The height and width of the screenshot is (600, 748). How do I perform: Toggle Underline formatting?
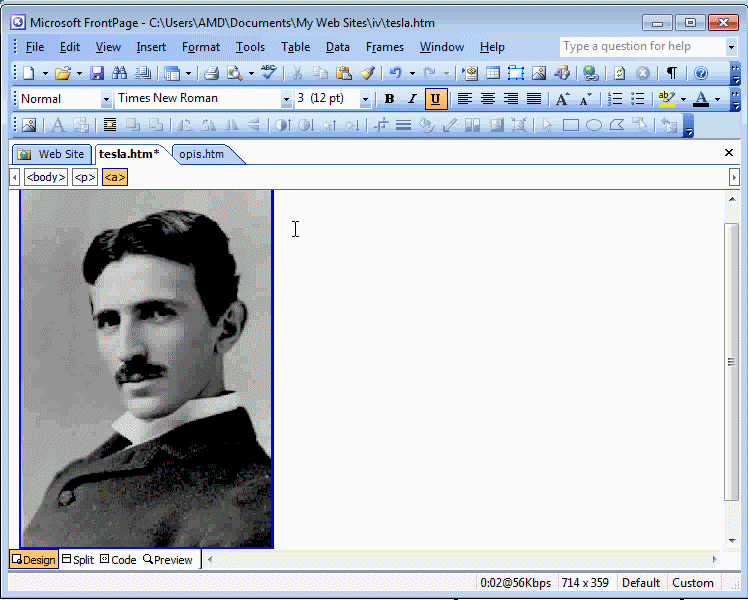point(435,99)
